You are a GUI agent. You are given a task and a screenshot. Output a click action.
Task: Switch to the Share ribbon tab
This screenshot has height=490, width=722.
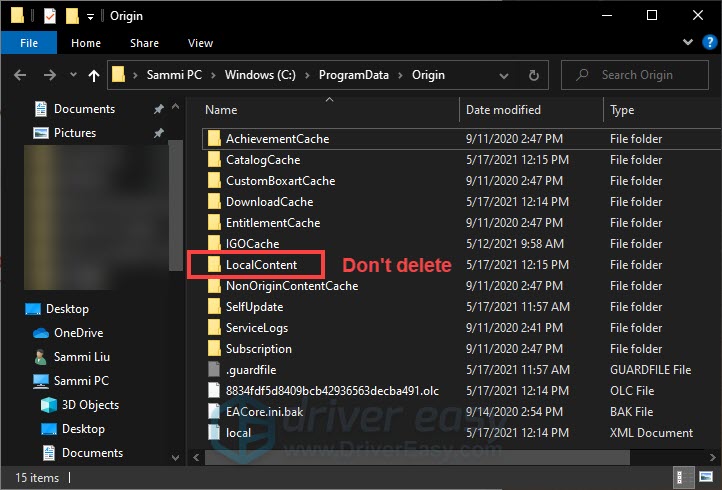point(144,43)
